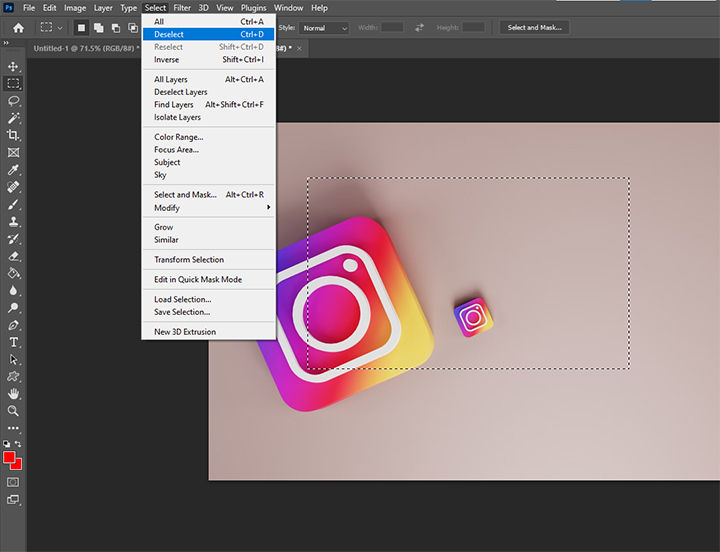This screenshot has height=552, width=720.
Task: Select the Spot Healing Brush tool
Action: pyautogui.click(x=13, y=187)
